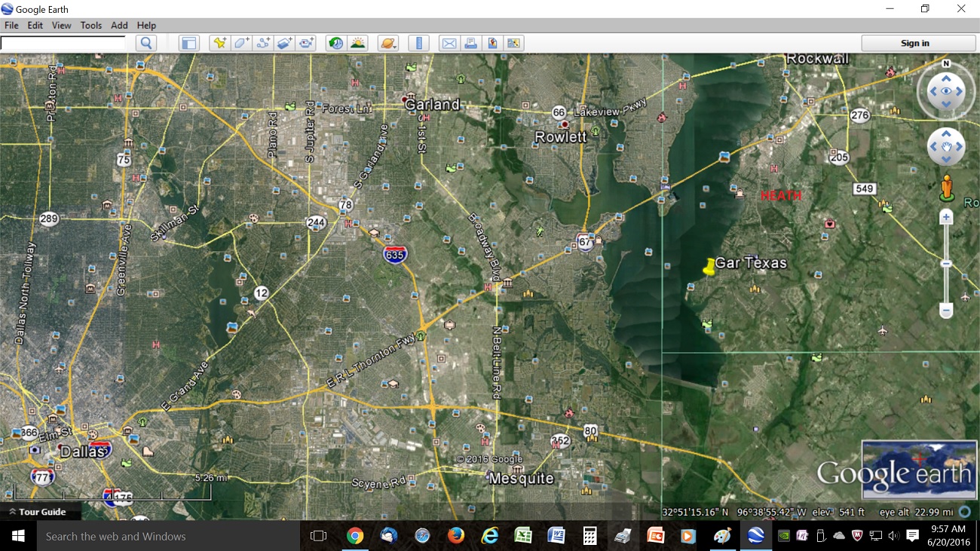Add a polygon with the toolbar tool
The width and height of the screenshot is (980, 551).
(x=241, y=43)
